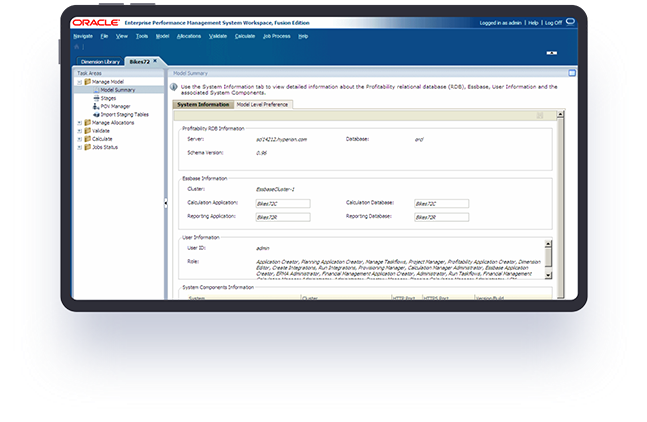The image size is (647, 422).
Task: Click the admin User ID value
Action: (x=263, y=248)
